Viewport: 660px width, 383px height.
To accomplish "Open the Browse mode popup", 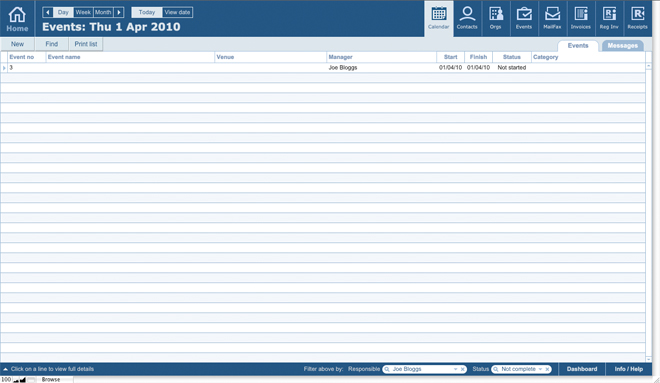I will point(51,380).
